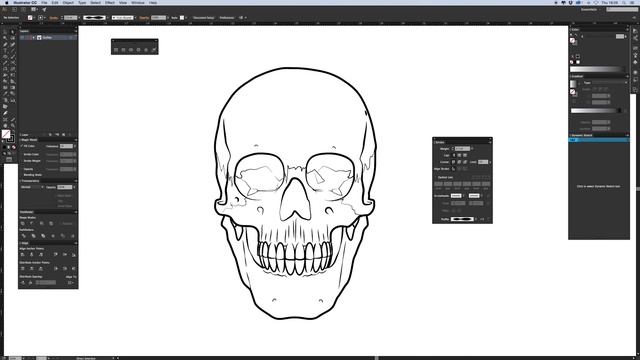Screen dimensions: 640x360
Task: Uncheck Fill Color in Magic Wand panel
Action: tap(21, 146)
